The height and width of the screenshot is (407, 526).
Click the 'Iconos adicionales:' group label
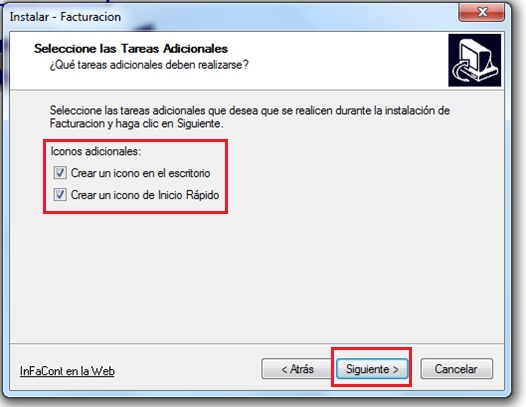[96, 151]
